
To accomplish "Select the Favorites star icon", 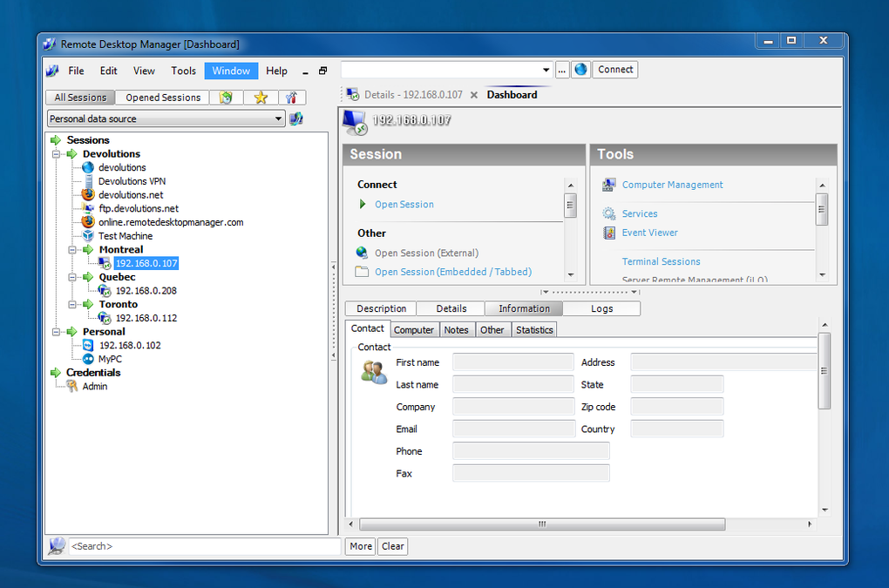I will click(x=261, y=97).
